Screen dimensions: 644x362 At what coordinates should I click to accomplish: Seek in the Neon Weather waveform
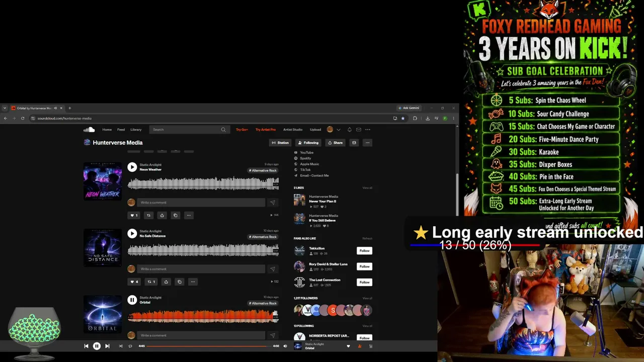(203, 183)
